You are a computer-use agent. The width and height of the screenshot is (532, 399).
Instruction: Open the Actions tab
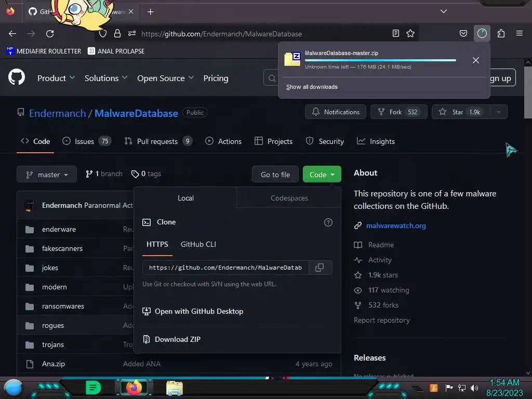coord(223,141)
